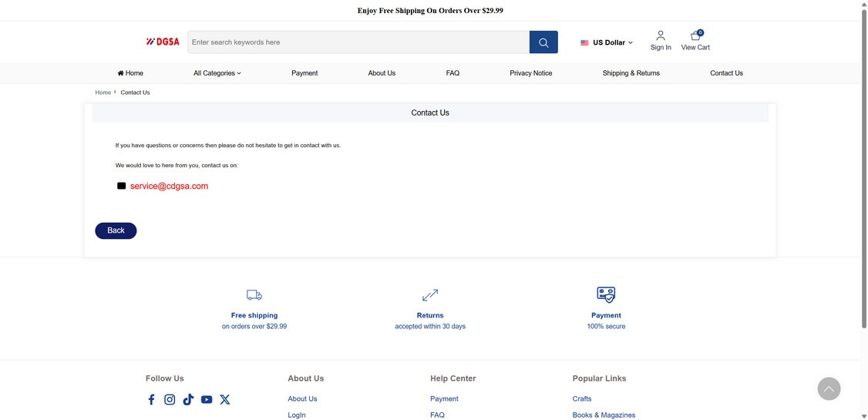This screenshot has width=868, height=420.
Task: Click the Home breadcrumb link
Action: click(103, 92)
